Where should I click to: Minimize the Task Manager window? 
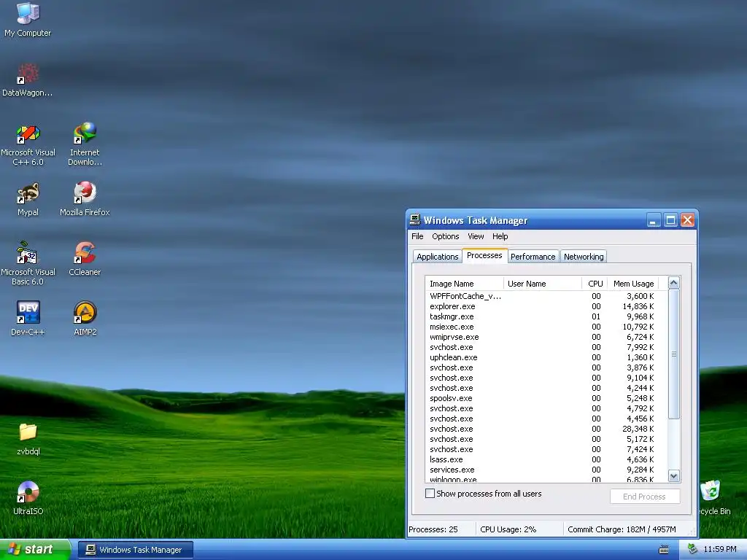point(654,220)
